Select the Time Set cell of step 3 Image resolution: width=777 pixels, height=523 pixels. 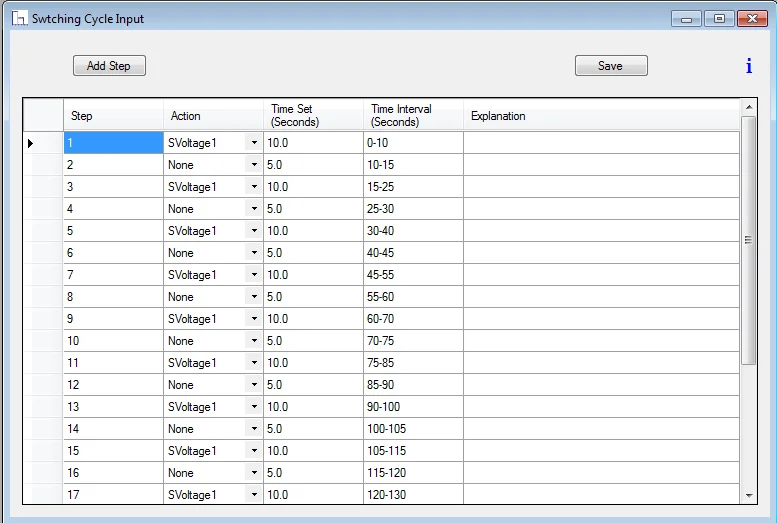point(313,187)
